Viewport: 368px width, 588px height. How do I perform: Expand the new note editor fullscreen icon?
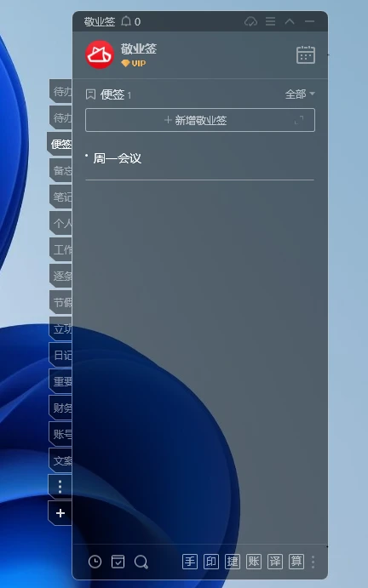click(299, 120)
